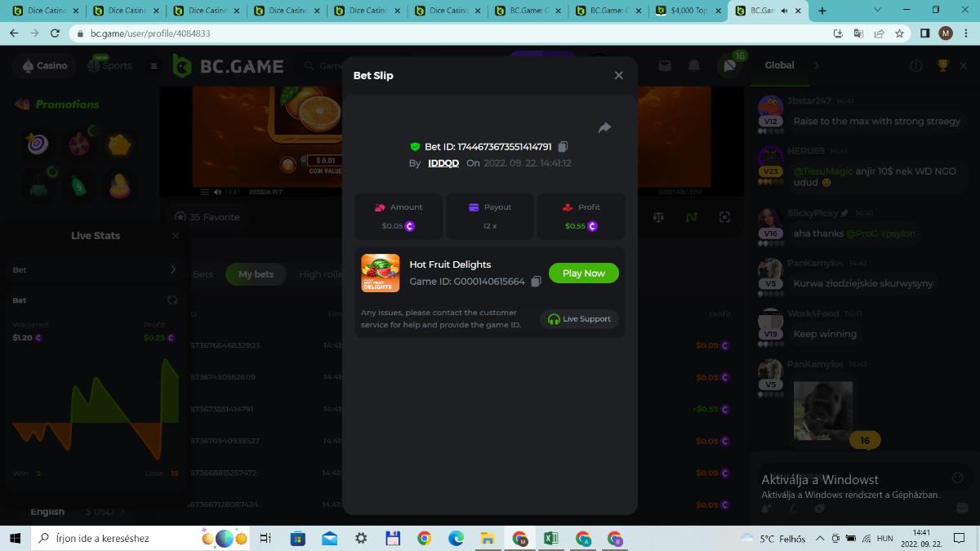Screen dimensions: 980x551
Task: Expand the Global chat room selector
Action: click(x=816, y=65)
